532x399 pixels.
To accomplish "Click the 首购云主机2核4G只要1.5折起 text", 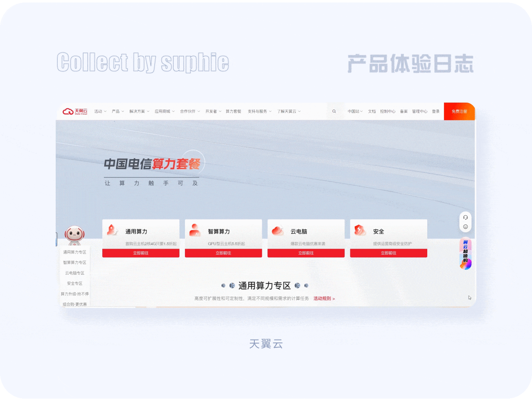I will [x=151, y=244].
